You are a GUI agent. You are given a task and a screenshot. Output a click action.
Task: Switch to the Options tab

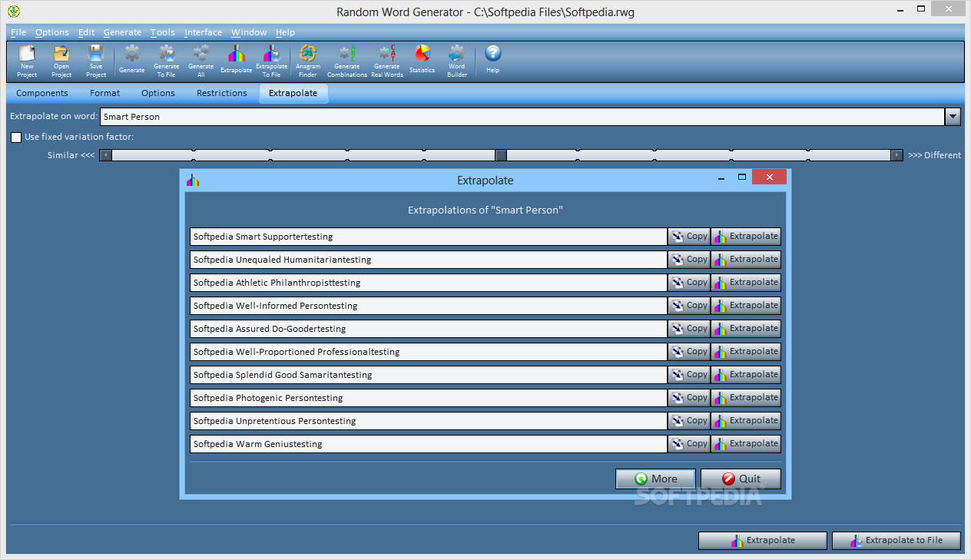coord(158,94)
